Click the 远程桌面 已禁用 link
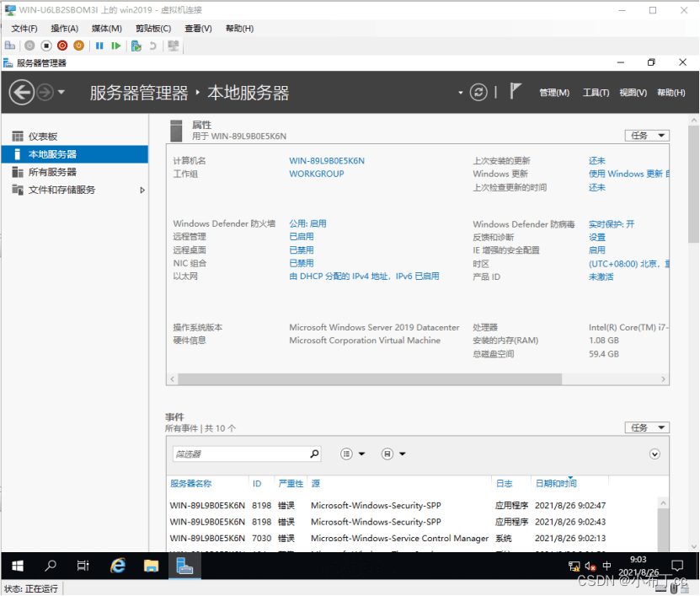The width and height of the screenshot is (700, 596). (302, 250)
